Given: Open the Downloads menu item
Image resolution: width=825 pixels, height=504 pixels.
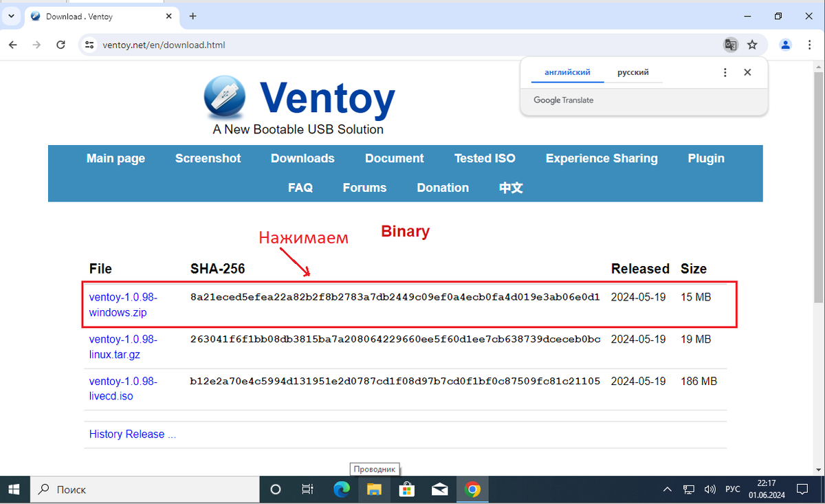Looking at the screenshot, I should pos(302,158).
